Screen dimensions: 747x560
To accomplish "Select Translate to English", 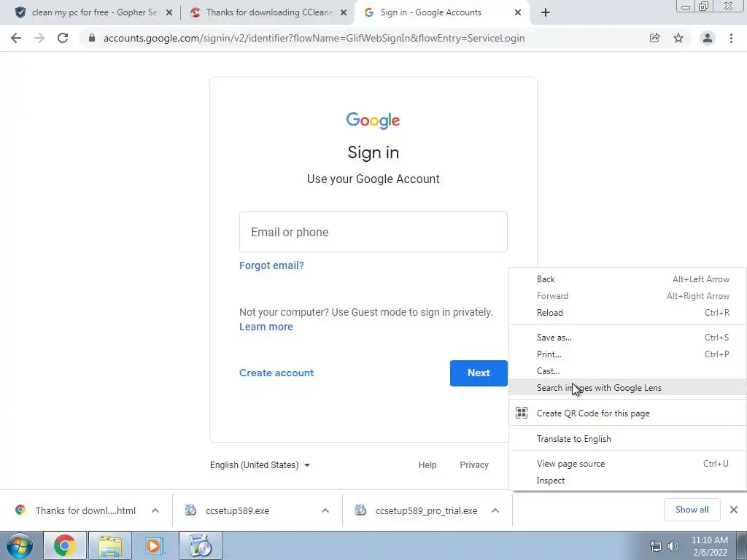I will click(x=628, y=438).
